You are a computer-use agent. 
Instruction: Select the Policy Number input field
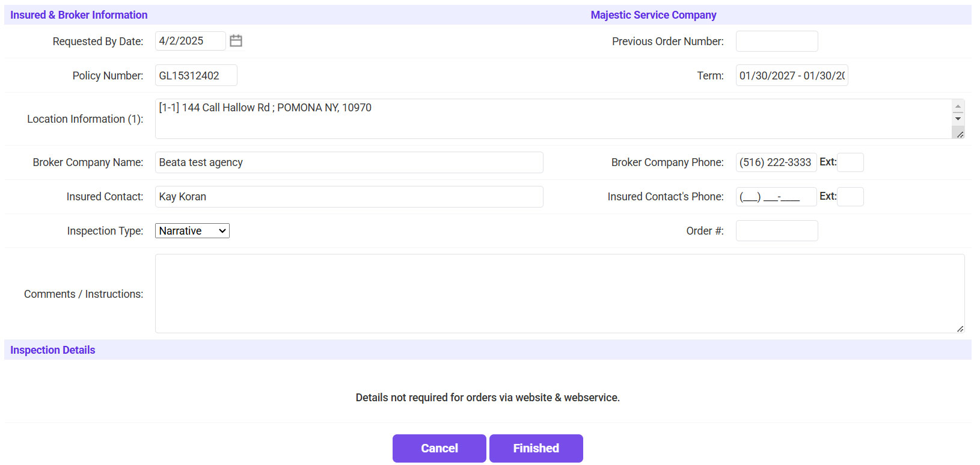[x=196, y=76]
